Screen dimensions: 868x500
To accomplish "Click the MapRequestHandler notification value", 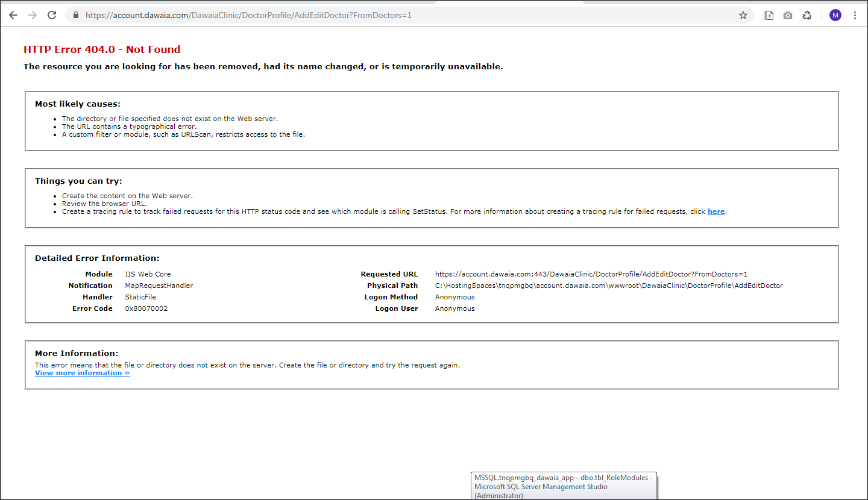I will click(159, 286).
